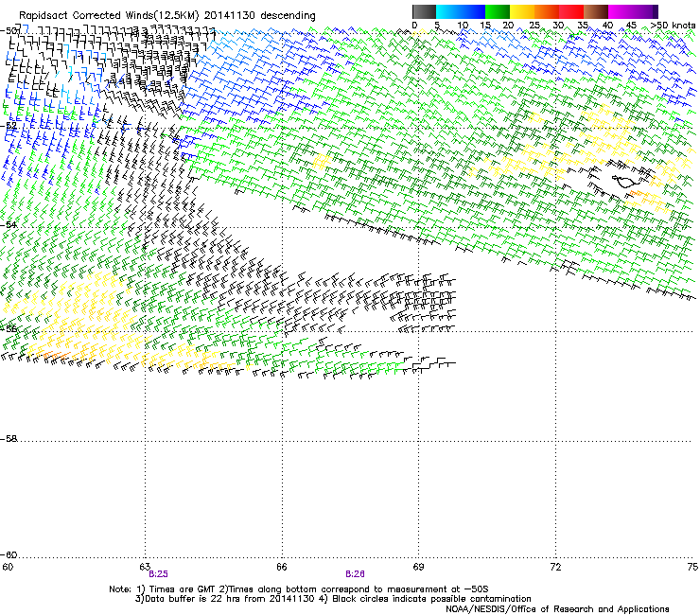This screenshot has width=700, height=615.
Task: Click the purple '8:28' swath time label
Action: pos(355,574)
